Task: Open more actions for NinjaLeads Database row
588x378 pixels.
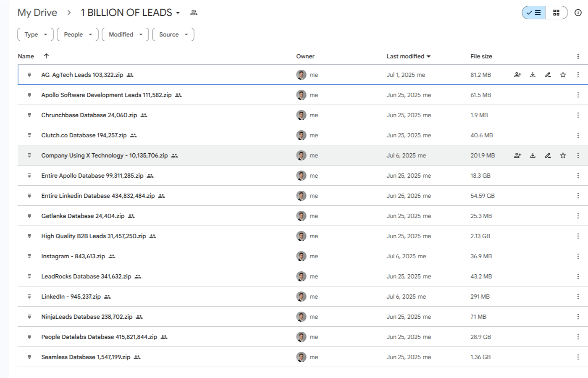Action: pyautogui.click(x=578, y=317)
